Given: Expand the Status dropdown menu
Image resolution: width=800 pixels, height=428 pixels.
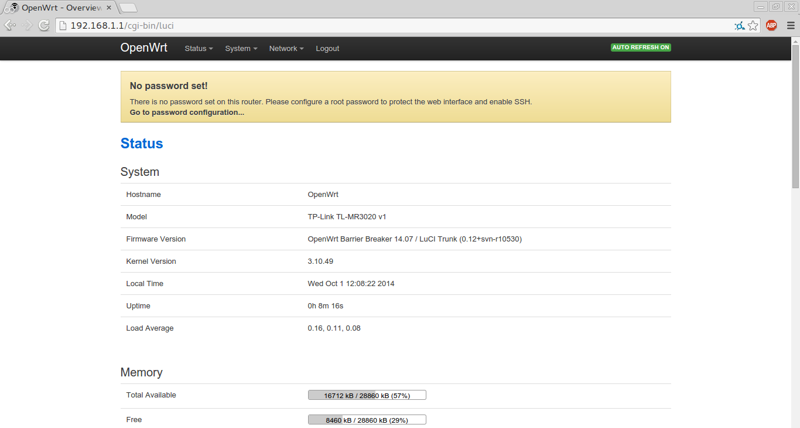Looking at the screenshot, I should [198, 48].
